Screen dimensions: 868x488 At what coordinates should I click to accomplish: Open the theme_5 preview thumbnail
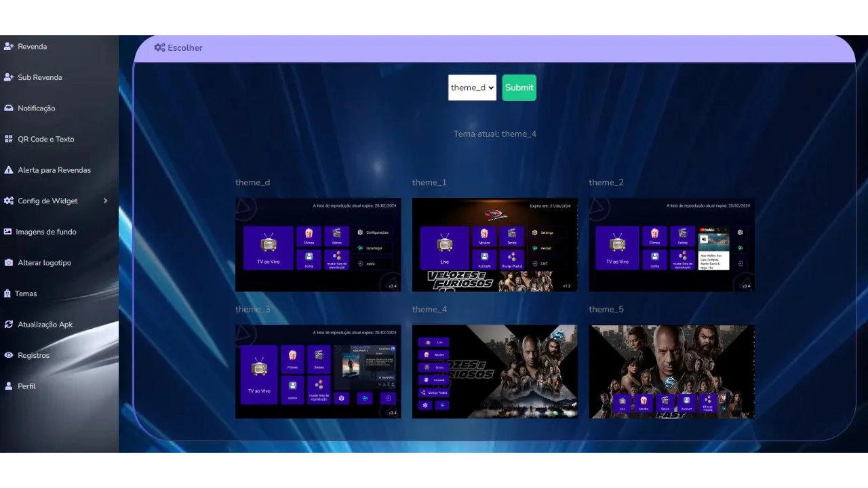coord(671,371)
